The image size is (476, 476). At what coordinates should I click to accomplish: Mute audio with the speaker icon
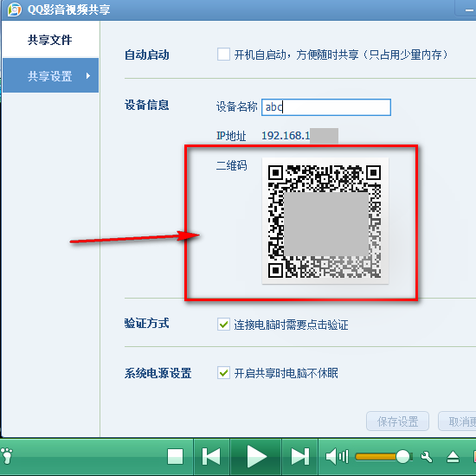point(337,457)
